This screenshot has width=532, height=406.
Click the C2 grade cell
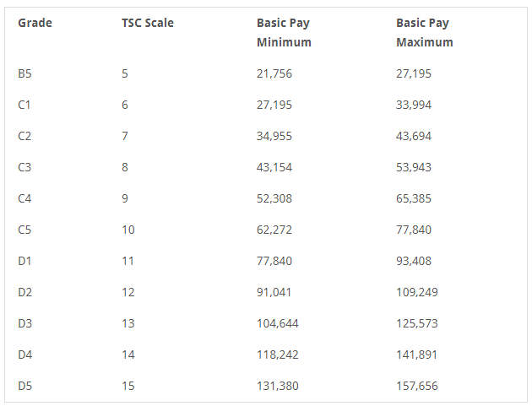click(24, 136)
